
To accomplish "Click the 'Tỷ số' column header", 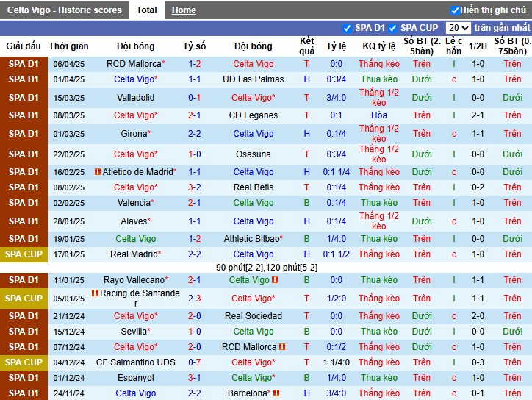I will 195,46.
